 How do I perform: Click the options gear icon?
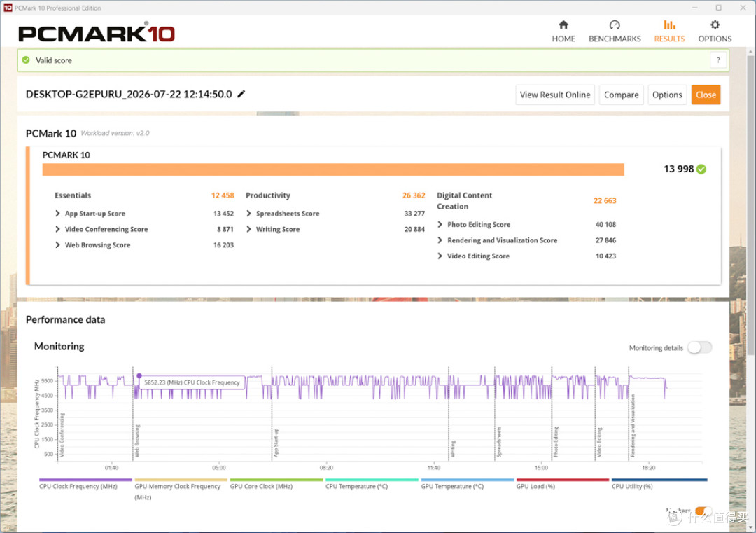point(715,25)
